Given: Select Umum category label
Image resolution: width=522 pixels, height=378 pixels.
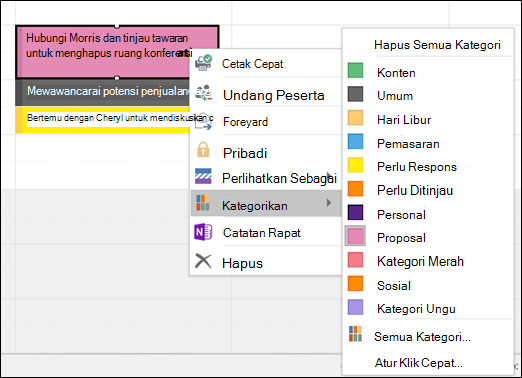Looking at the screenshot, I should click(395, 96).
